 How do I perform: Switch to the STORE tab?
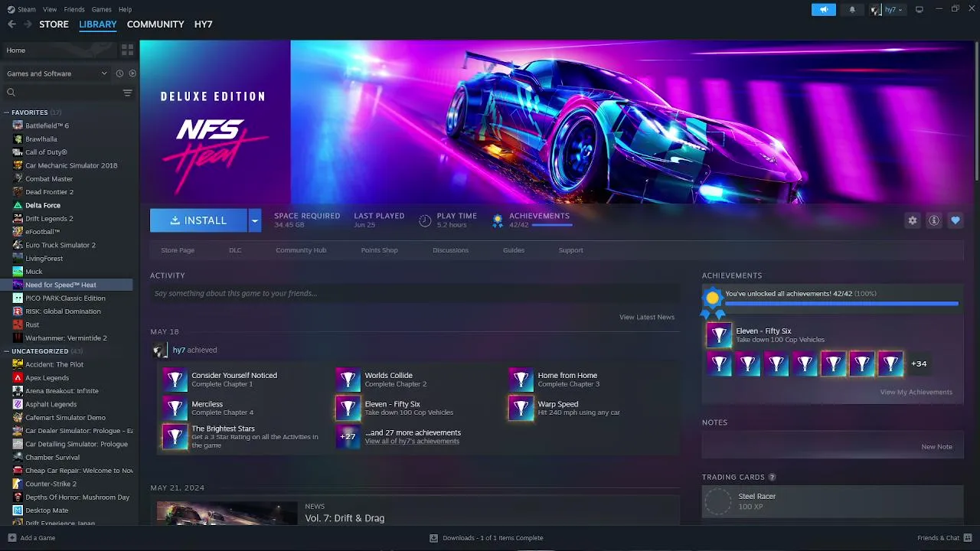point(54,24)
